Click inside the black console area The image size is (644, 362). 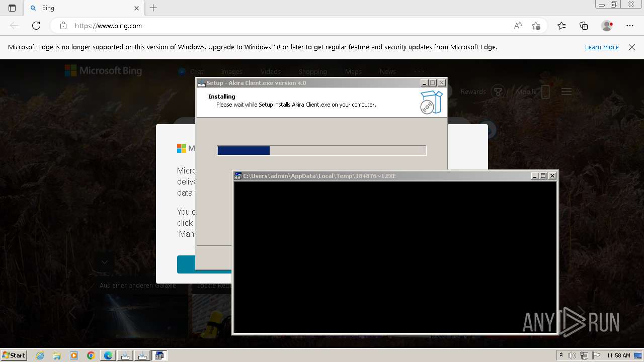tap(395, 256)
